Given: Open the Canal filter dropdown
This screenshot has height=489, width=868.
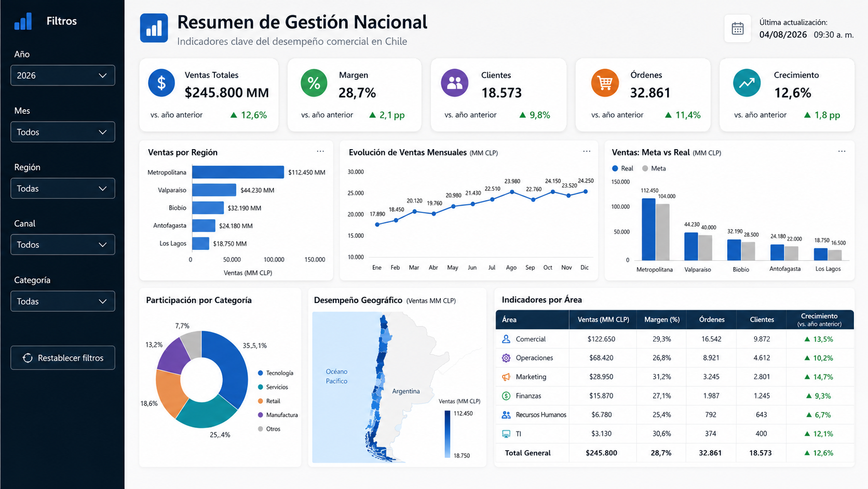Looking at the screenshot, I should (63, 245).
